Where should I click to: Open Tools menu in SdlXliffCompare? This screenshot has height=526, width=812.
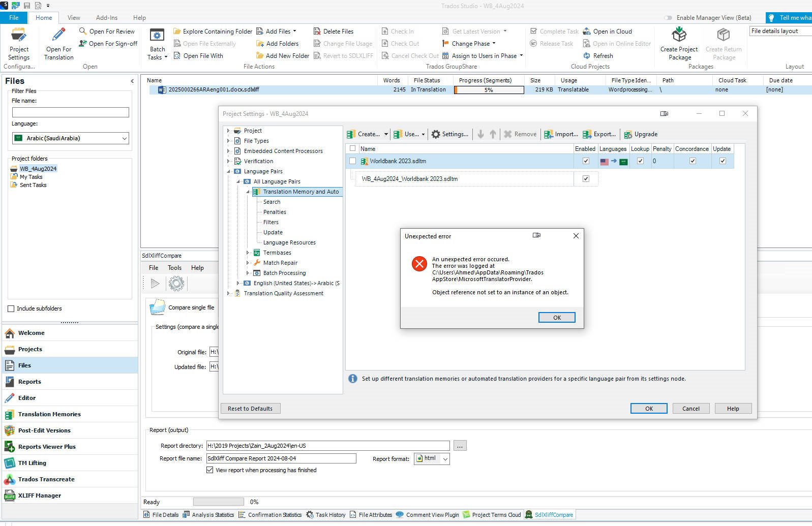[174, 268]
